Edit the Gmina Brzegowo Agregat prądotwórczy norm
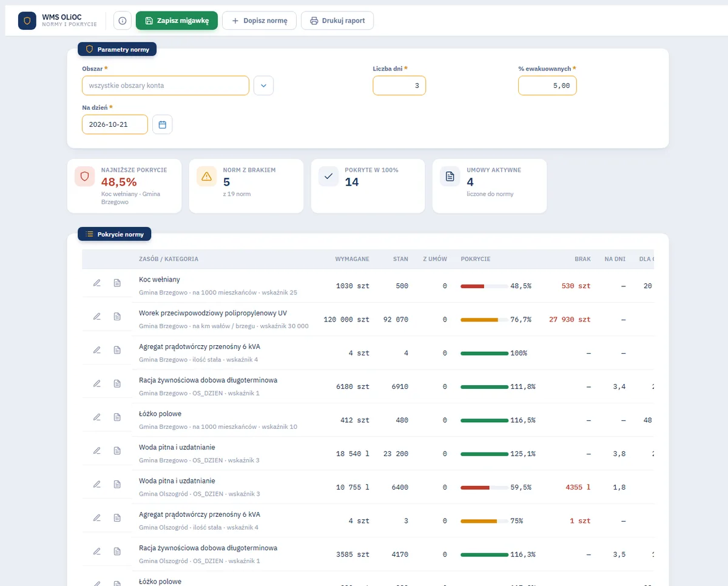Screen dimensions: 728x586 click(96, 350)
